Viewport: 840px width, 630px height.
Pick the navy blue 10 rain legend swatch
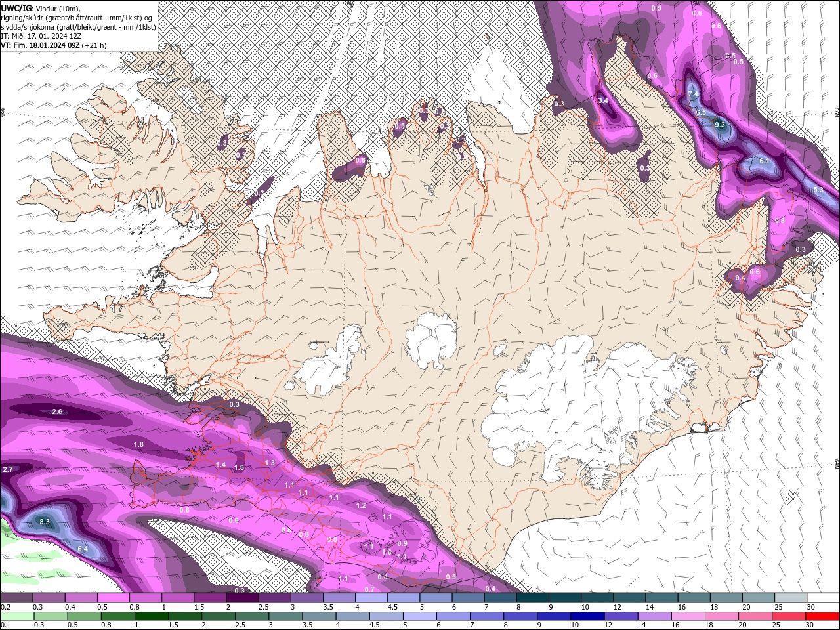pos(586,616)
